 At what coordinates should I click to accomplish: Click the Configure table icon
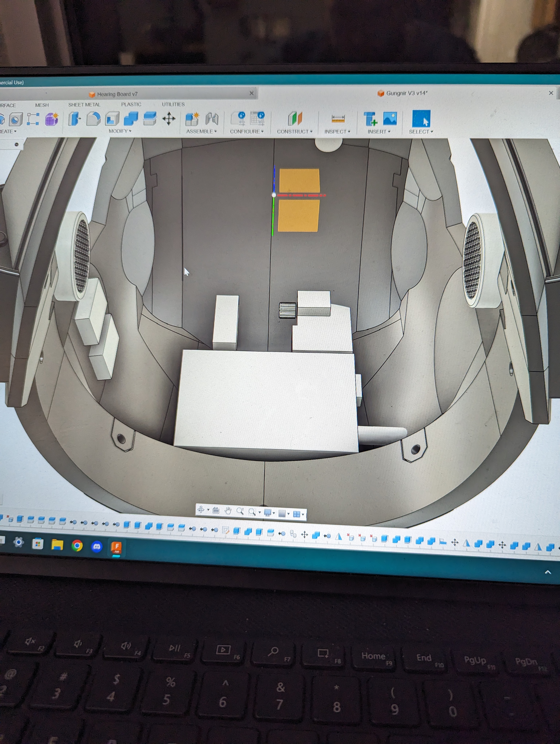[x=257, y=119]
